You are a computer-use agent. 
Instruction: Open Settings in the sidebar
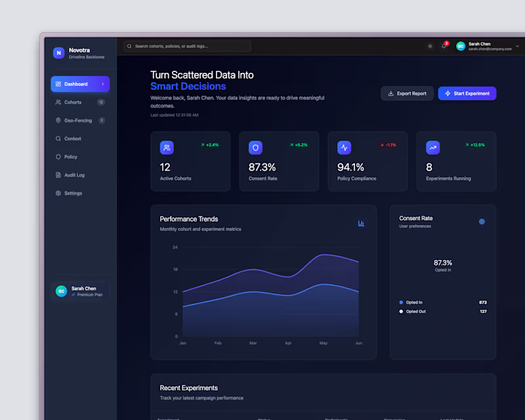coord(80,193)
